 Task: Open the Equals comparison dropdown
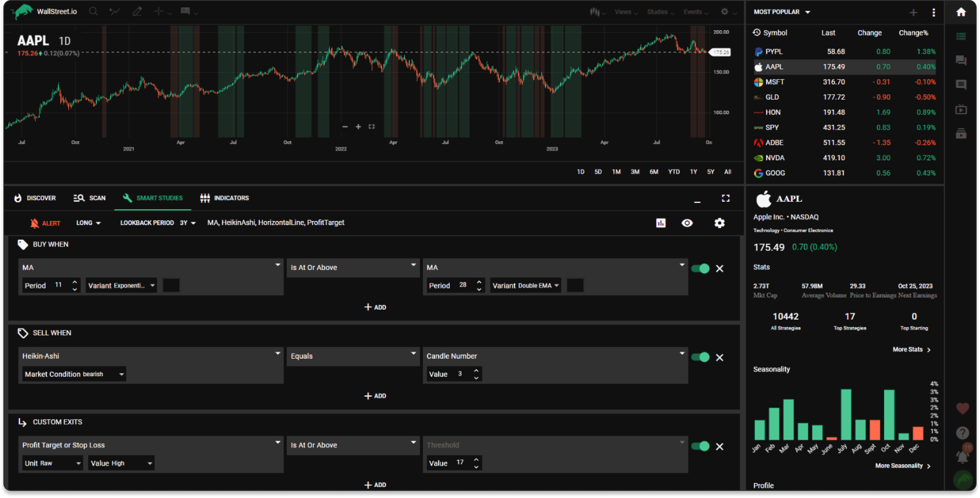click(x=353, y=356)
